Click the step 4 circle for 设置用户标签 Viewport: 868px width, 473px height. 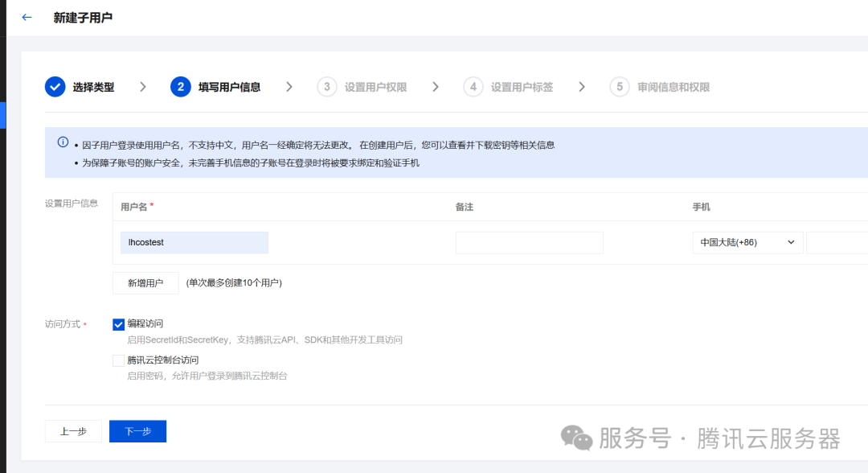pyautogui.click(x=473, y=87)
